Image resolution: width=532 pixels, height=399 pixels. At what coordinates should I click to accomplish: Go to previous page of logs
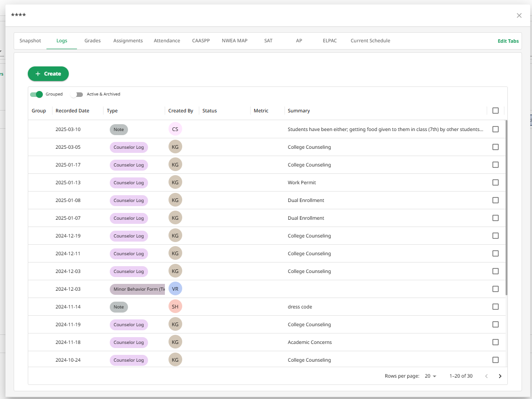(x=486, y=376)
